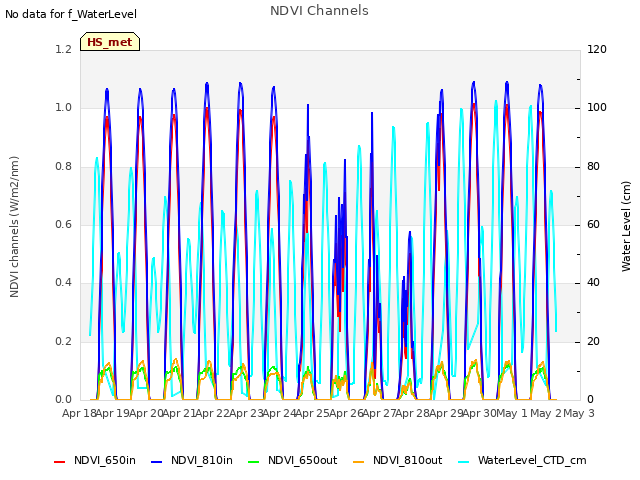640x480 pixels.
Task: Click the HS_met site label box
Action: click(x=110, y=42)
